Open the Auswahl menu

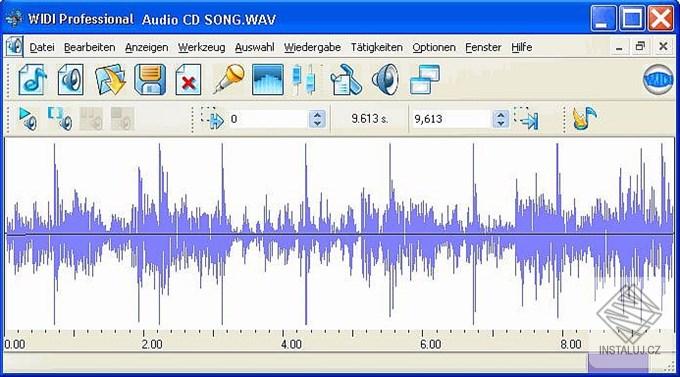coord(255,47)
